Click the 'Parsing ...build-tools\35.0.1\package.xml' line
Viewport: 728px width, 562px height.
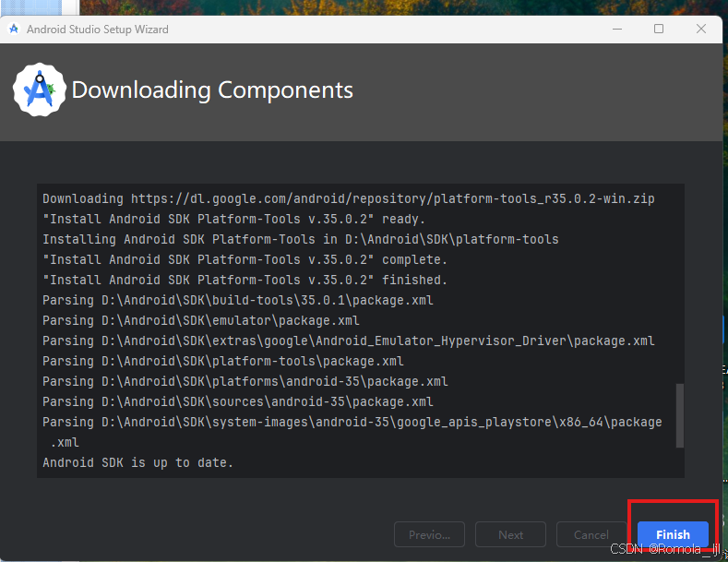(x=238, y=300)
